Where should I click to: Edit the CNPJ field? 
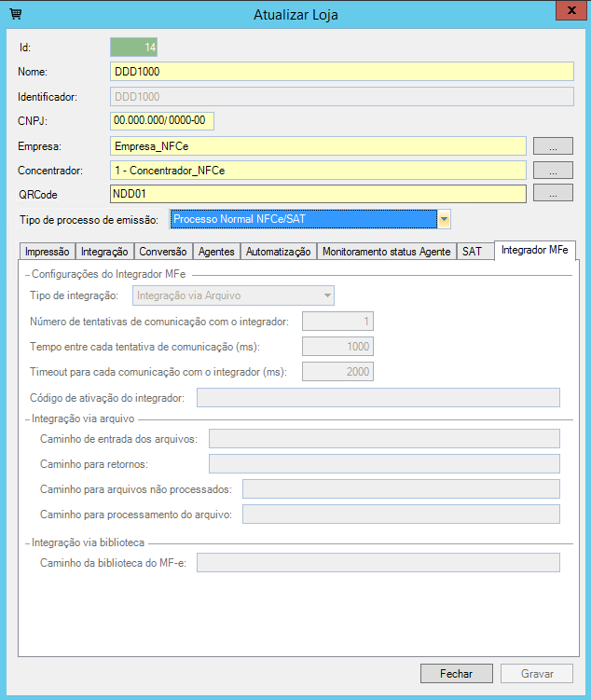(x=162, y=120)
